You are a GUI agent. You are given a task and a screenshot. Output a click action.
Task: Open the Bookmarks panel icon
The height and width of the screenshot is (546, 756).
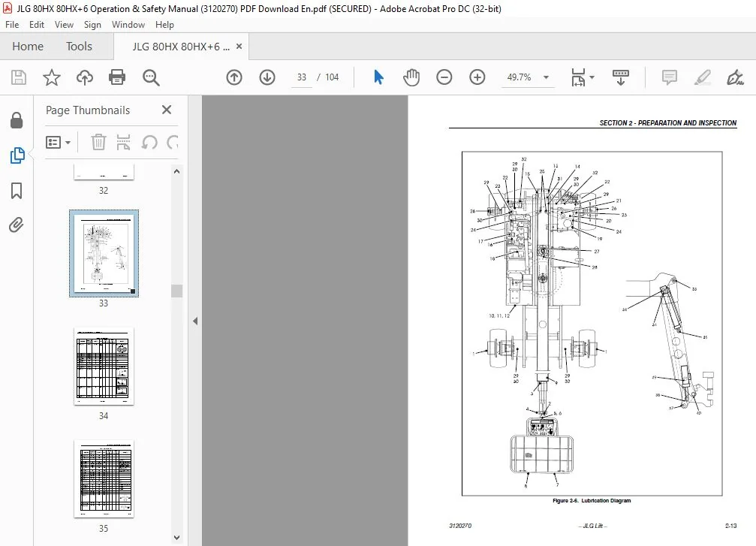pyautogui.click(x=17, y=191)
